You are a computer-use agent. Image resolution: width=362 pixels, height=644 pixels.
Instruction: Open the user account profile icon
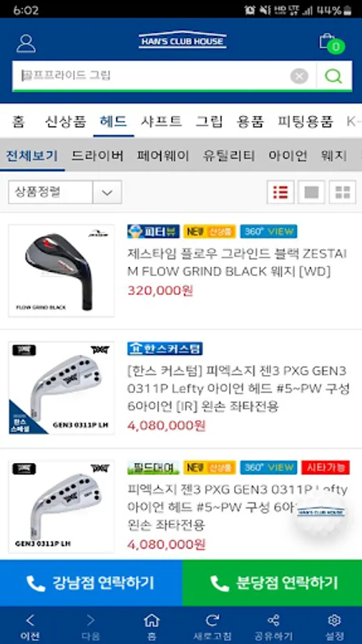coord(26,43)
